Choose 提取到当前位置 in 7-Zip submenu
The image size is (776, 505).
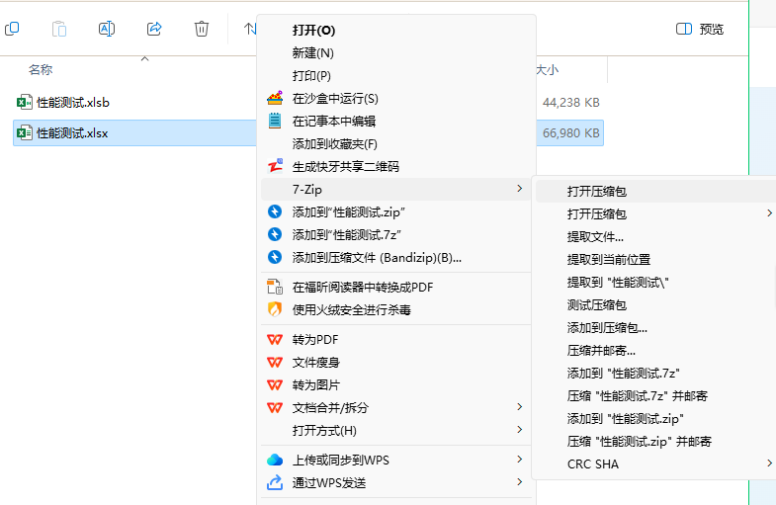coord(656,260)
